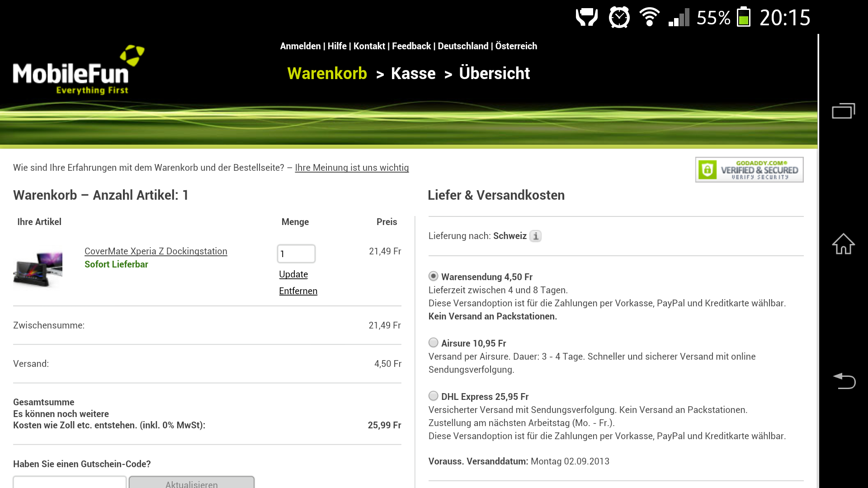
Task: Tap the Versand cost 4,50 Fr
Action: click(x=387, y=364)
